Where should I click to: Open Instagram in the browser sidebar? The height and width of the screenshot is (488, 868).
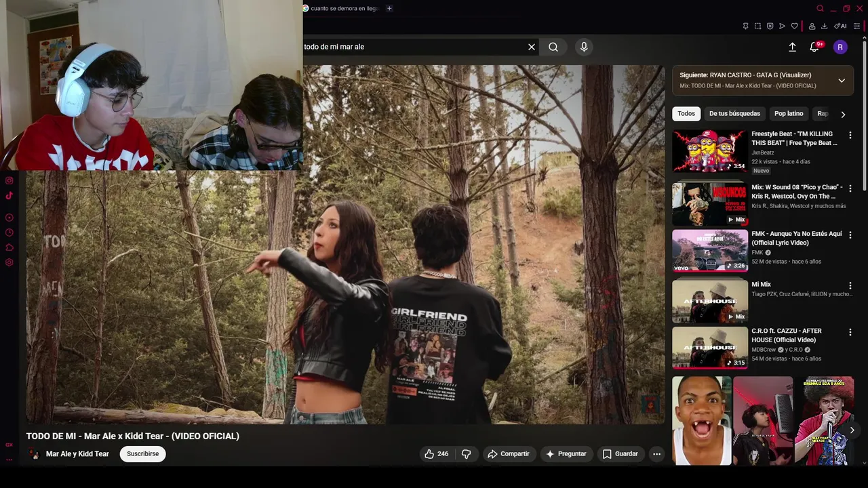point(9,180)
